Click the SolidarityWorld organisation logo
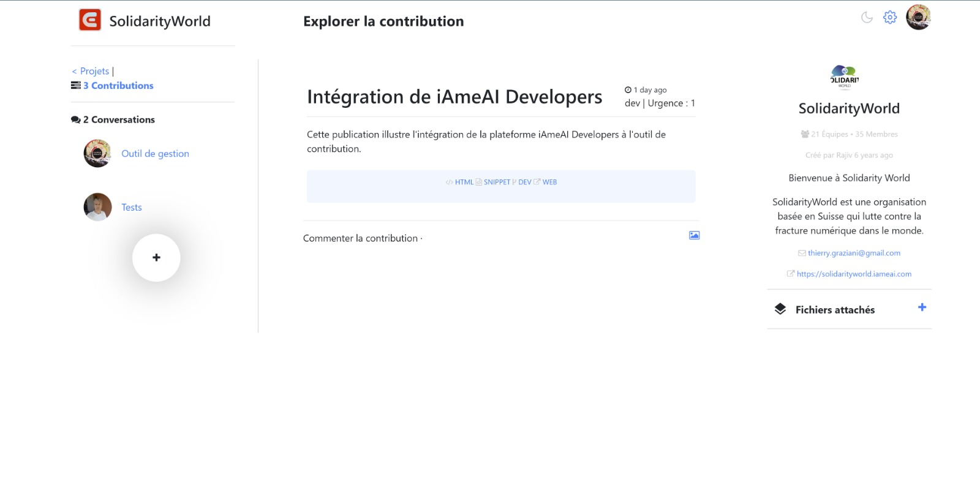Viewport: 980px width, 479px height. click(x=845, y=77)
